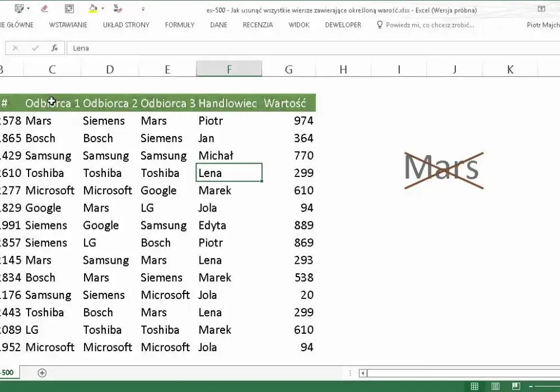Select column I header
Image resolution: width=560 pixels, height=392 pixels.
399,69
